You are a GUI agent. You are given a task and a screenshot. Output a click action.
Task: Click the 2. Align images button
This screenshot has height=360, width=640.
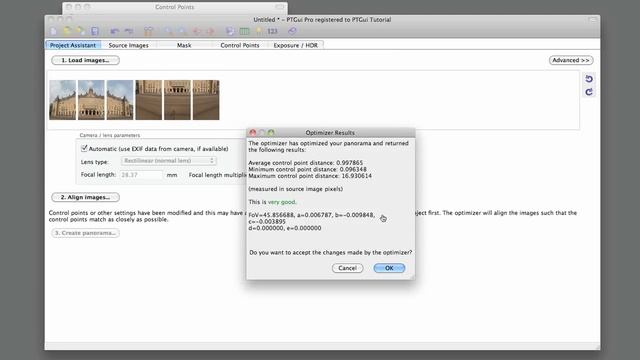coord(85,198)
